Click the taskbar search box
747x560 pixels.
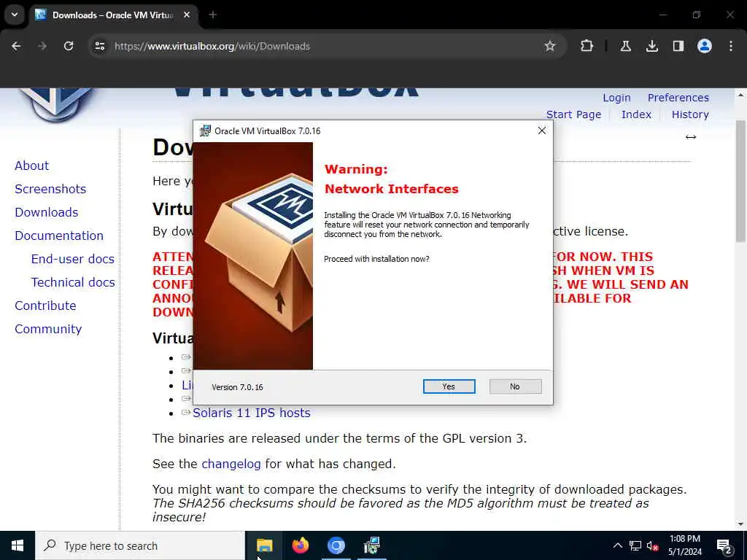pyautogui.click(x=140, y=545)
